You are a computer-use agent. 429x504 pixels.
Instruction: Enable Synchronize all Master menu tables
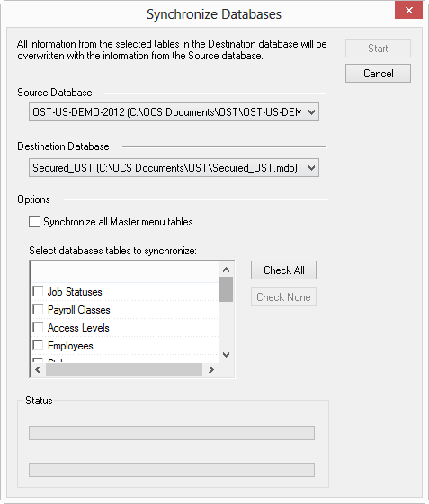(x=34, y=222)
